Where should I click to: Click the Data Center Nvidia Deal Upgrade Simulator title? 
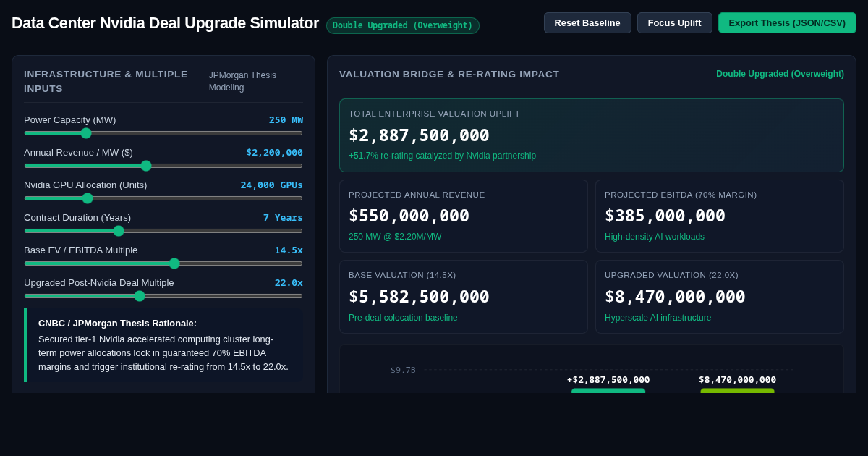point(165,23)
